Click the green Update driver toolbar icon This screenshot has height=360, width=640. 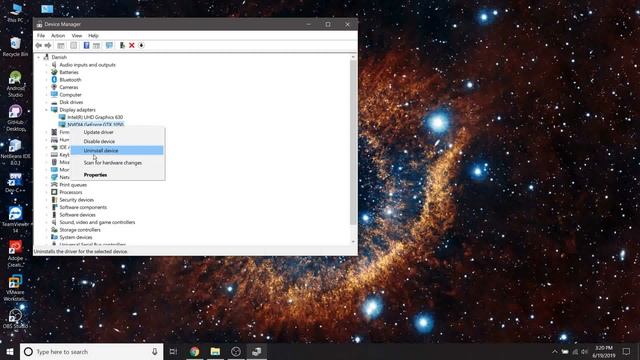pyautogui.click(x=122, y=45)
